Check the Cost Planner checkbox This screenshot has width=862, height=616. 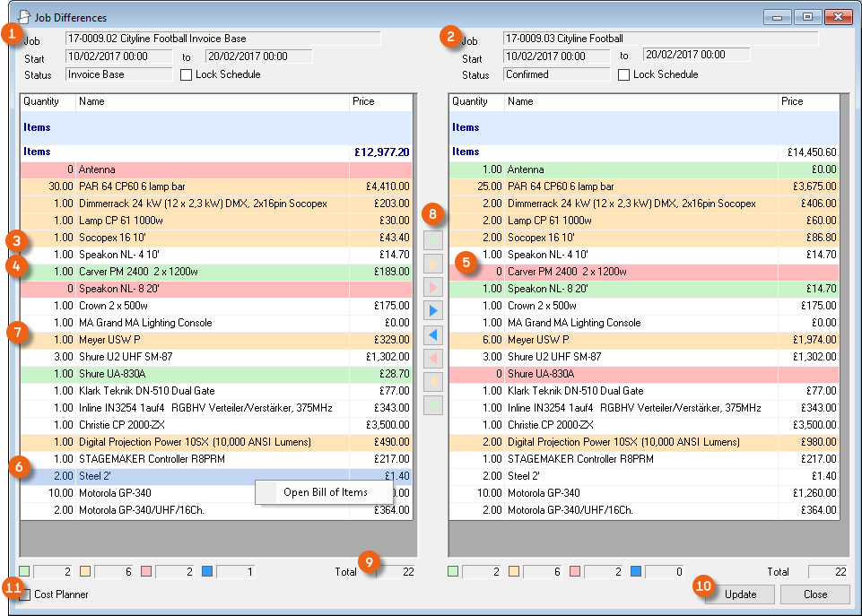(x=26, y=594)
